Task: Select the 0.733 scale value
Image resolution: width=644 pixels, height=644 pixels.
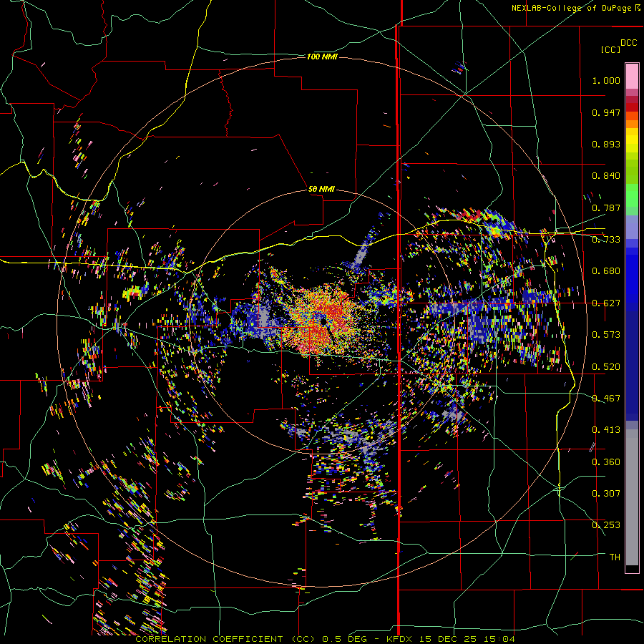Action: coord(606,240)
